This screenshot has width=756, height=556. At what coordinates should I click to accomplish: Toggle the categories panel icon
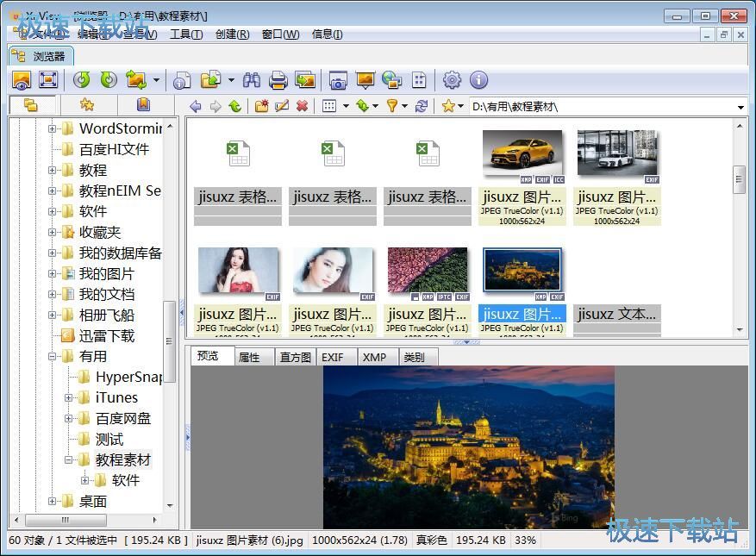tap(144, 106)
